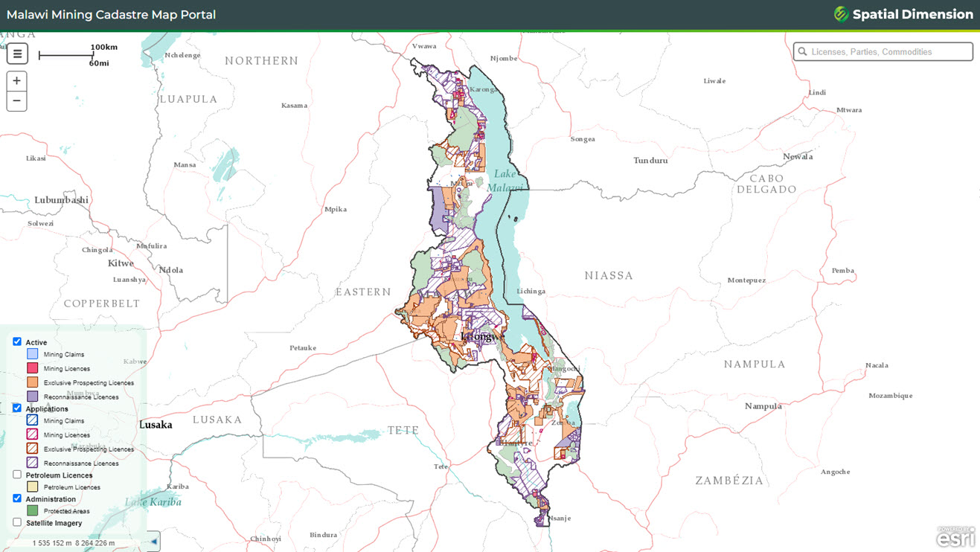
Task: Click the Mpika town label
Action: coord(336,210)
